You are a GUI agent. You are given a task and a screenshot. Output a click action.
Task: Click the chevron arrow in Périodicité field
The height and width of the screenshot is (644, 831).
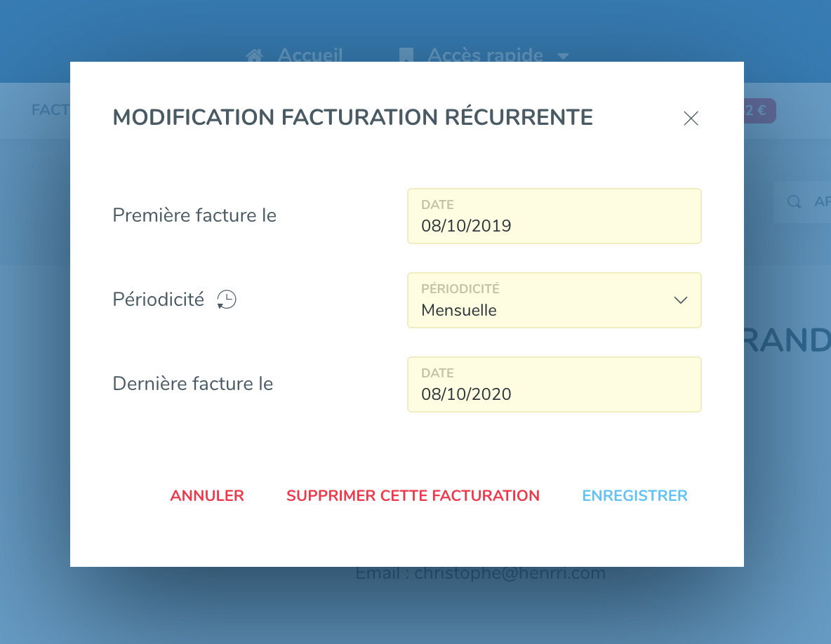coord(680,300)
